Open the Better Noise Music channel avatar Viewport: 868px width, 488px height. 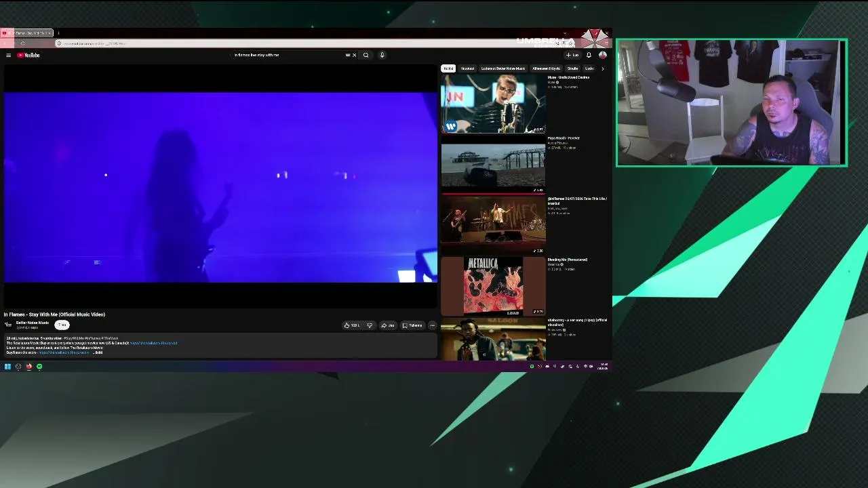coord(8,325)
